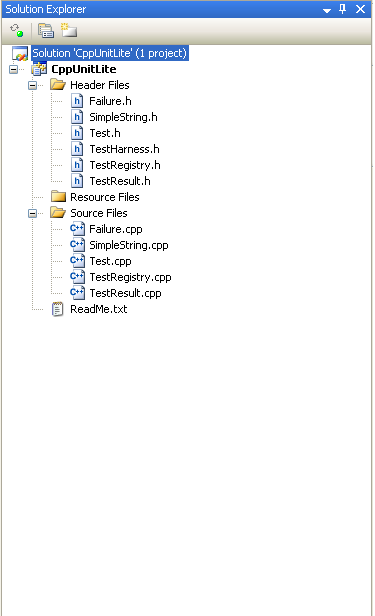Select the ReadMe.txt file name
375x616 pixels.
[x=99, y=310]
